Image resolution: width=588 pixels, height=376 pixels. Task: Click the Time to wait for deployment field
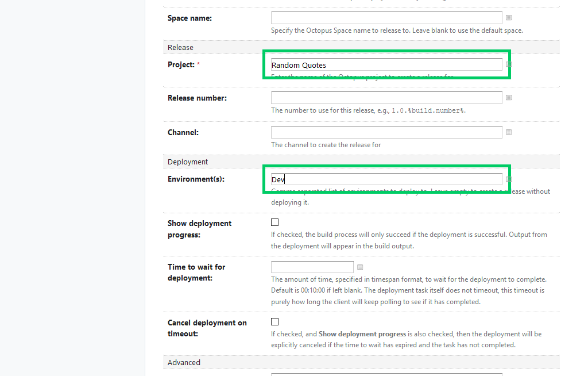(x=312, y=267)
